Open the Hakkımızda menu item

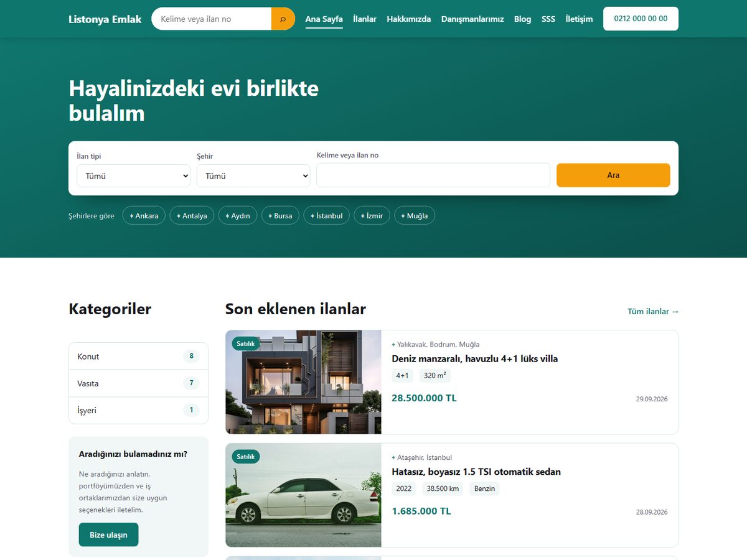pos(408,19)
